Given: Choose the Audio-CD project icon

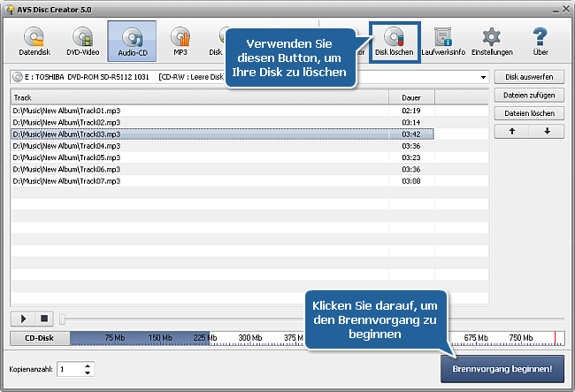Looking at the screenshot, I should (132, 41).
